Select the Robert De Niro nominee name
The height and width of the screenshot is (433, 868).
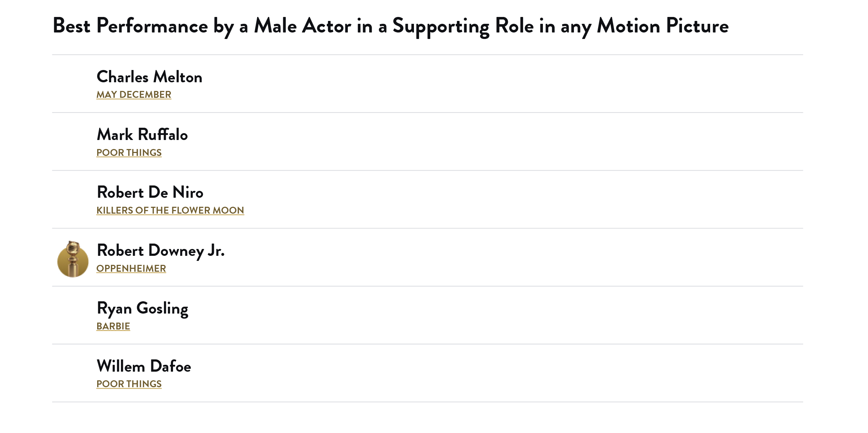(150, 193)
